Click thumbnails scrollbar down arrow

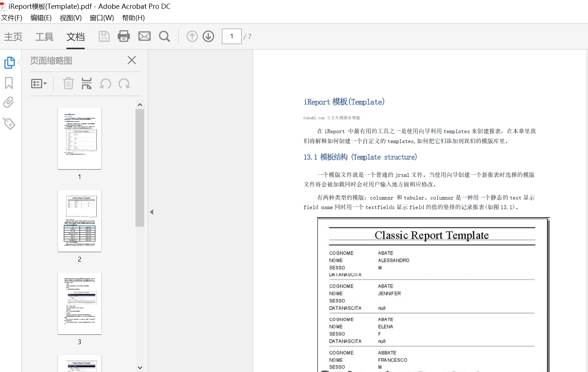(140, 367)
